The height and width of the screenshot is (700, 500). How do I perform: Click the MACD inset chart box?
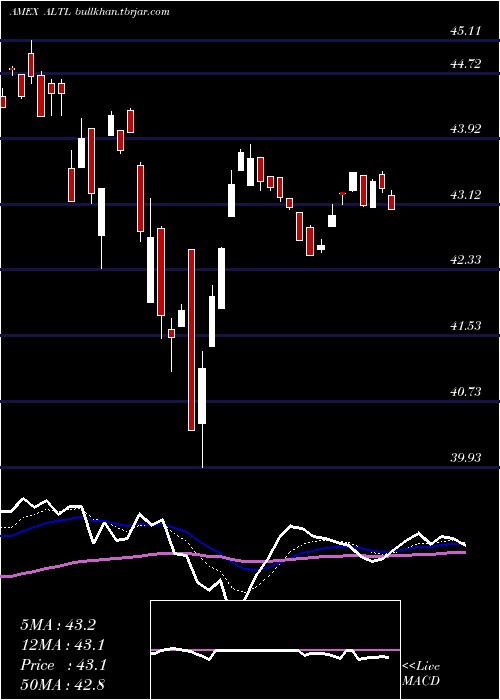275,650
